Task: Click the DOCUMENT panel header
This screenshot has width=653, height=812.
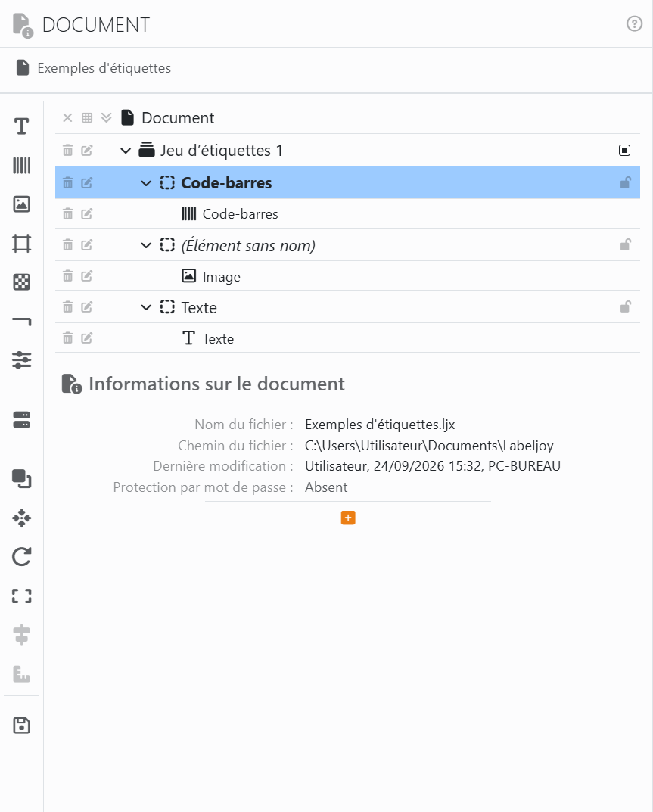Action: point(96,24)
